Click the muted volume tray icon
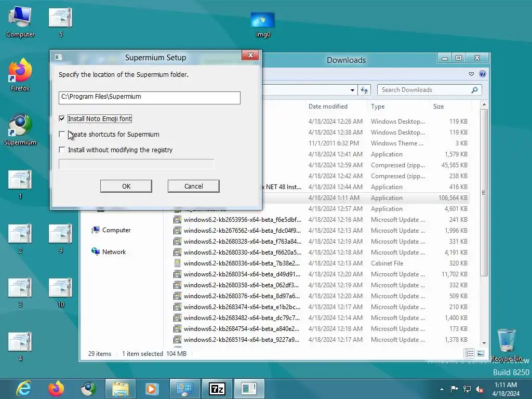The image size is (532, 399). 480,389
